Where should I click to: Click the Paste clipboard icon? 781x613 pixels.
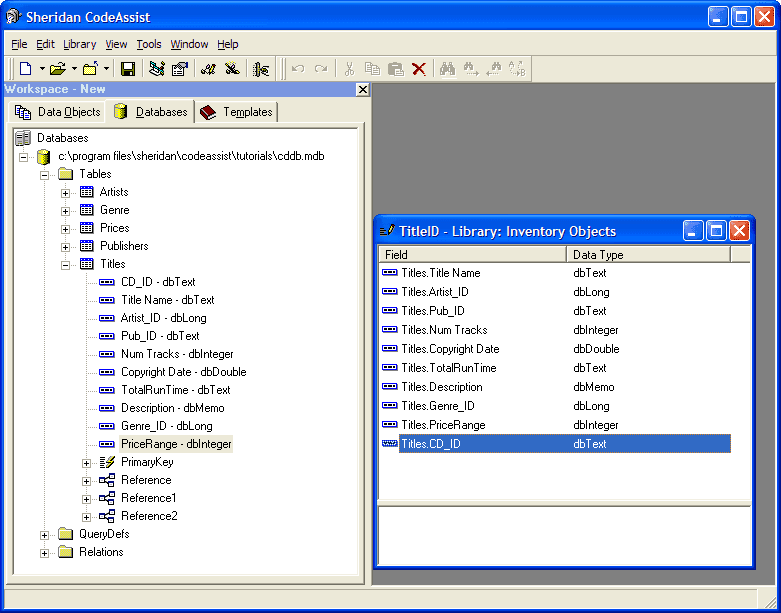coord(395,69)
